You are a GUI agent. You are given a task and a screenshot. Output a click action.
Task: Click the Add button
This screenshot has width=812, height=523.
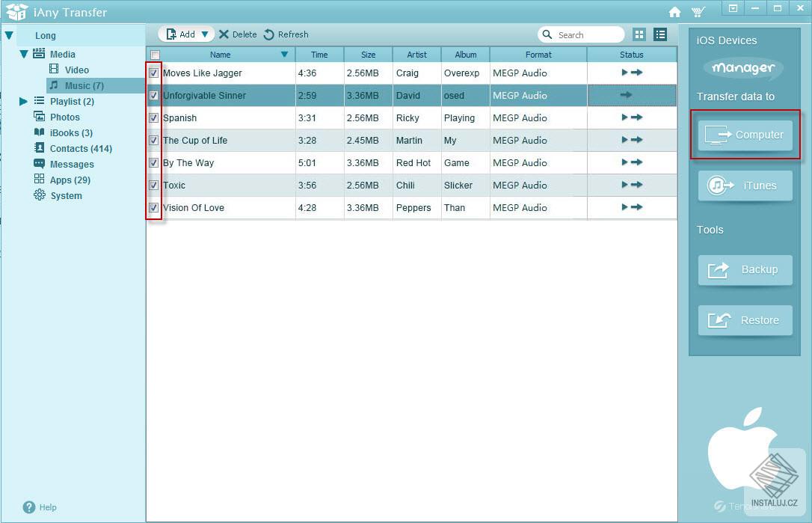180,34
